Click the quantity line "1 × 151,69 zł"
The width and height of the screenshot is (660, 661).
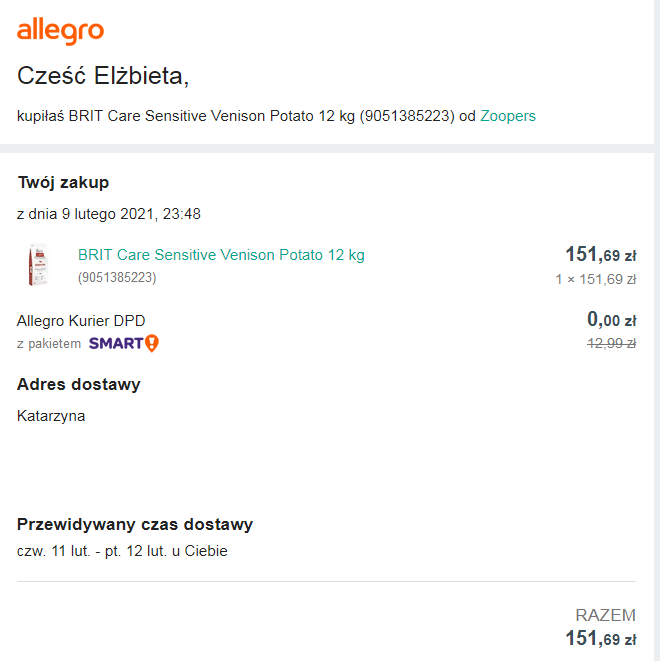[x=595, y=279]
